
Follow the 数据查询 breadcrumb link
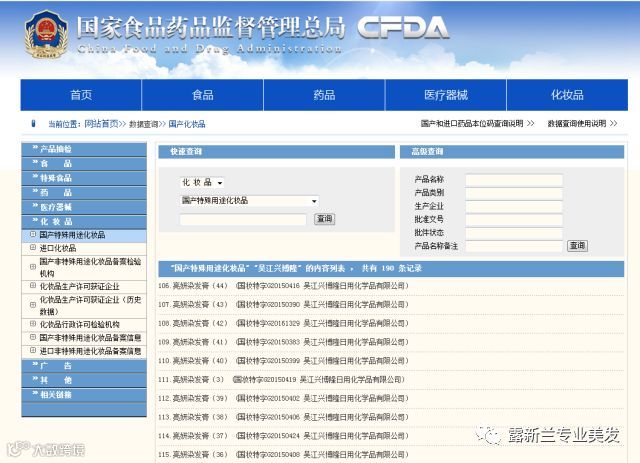coord(143,124)
